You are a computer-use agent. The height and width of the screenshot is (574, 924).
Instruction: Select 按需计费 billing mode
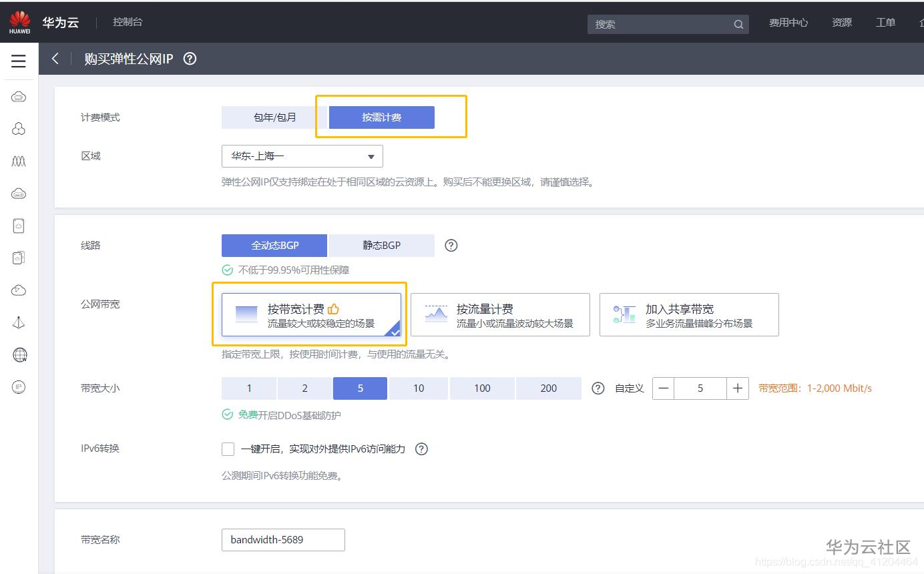[382, 117]
